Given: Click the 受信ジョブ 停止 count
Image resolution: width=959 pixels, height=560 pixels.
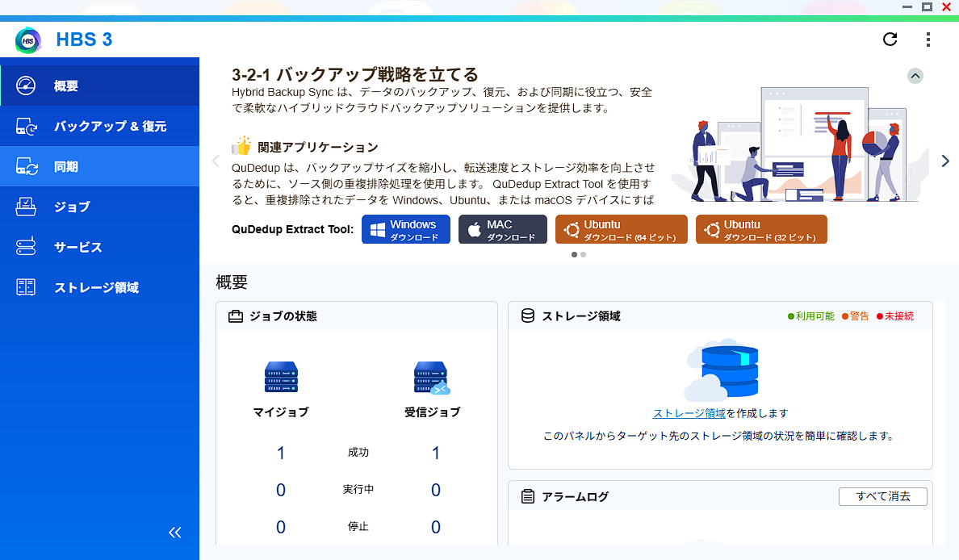Looking at the screenshot, I should pos(435,527).
